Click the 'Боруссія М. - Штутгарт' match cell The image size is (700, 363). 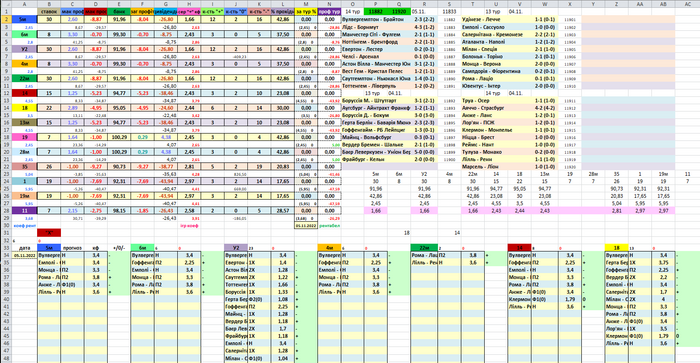pos(376,100)
